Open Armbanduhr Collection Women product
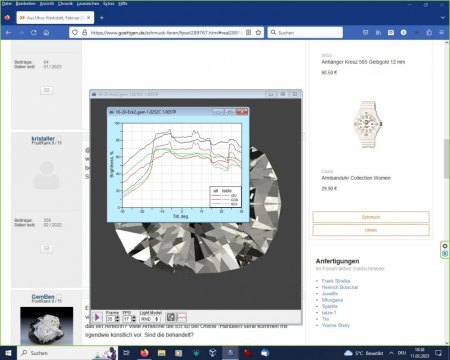Screen dimensions: 450x360 (x=356, y=178)
